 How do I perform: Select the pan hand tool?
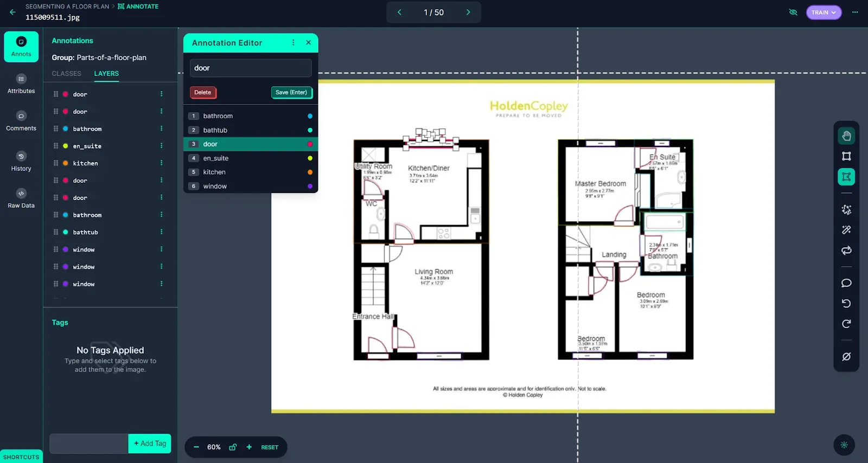coord(846,136)
